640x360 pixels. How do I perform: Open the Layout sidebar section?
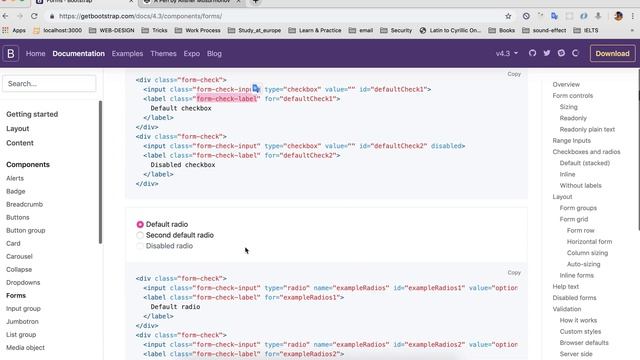[x=18, y=129]
